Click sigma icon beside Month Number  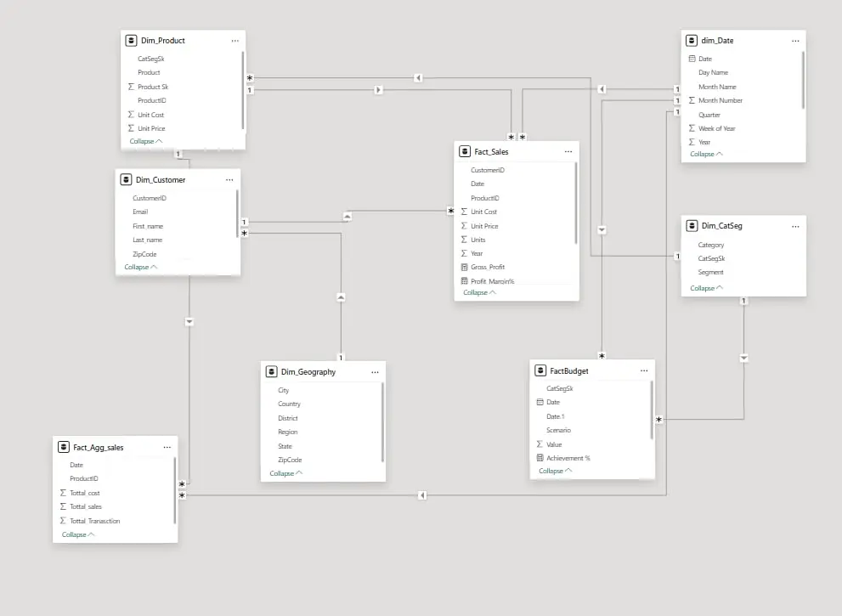[x=692, y=100]
